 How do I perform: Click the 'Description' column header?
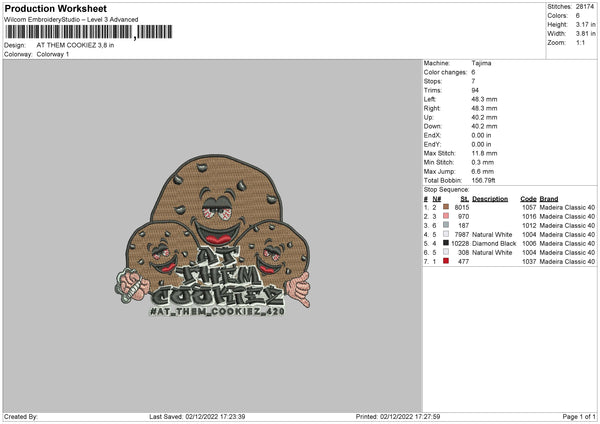click(490, 199)
